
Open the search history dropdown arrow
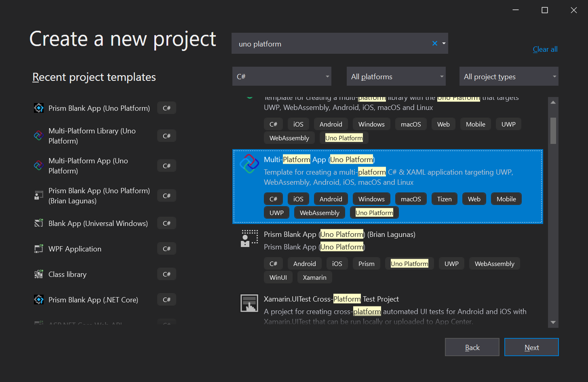[x=444, y=43]
